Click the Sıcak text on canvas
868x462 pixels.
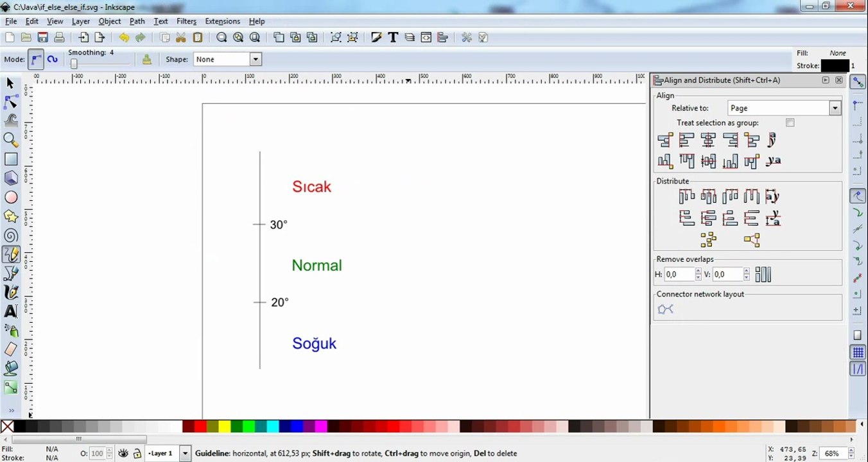311,187
